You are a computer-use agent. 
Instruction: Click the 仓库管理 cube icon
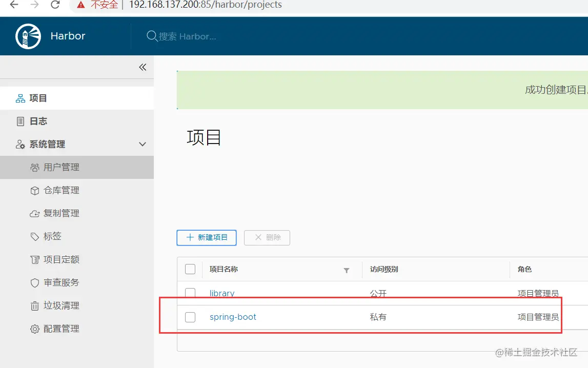34,191
